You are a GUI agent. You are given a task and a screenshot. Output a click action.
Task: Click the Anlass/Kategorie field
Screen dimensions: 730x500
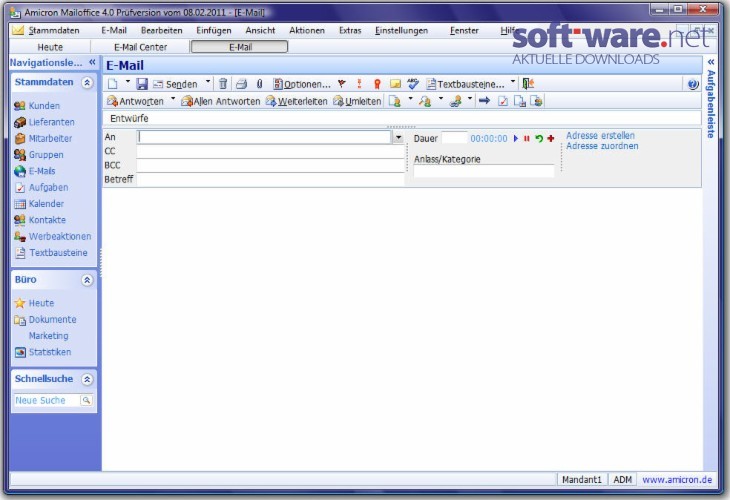click(484, 171)
